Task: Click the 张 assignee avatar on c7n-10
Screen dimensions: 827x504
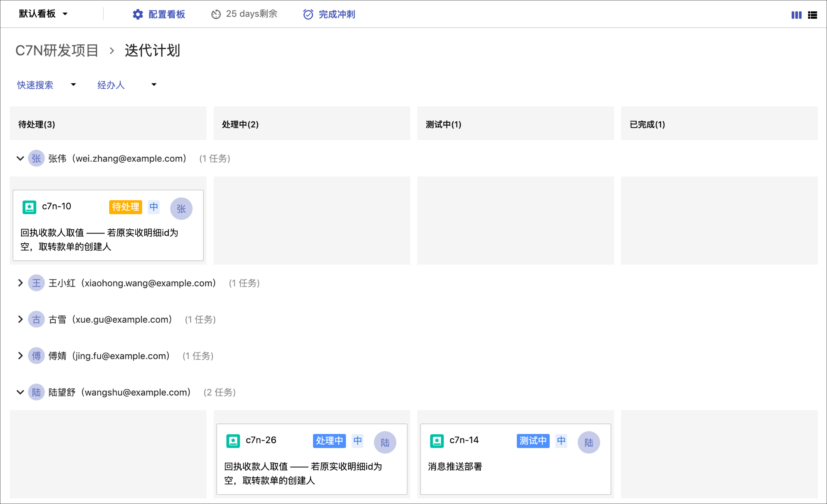Action: click(x=181, y=208)
